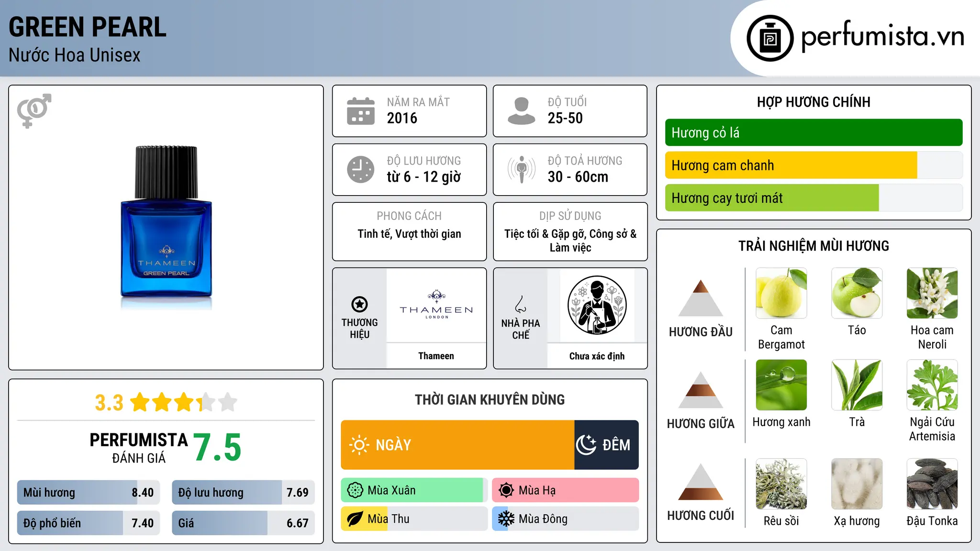Click the Thameen London brand logo

pyautogui.click(x=436, y=304)
